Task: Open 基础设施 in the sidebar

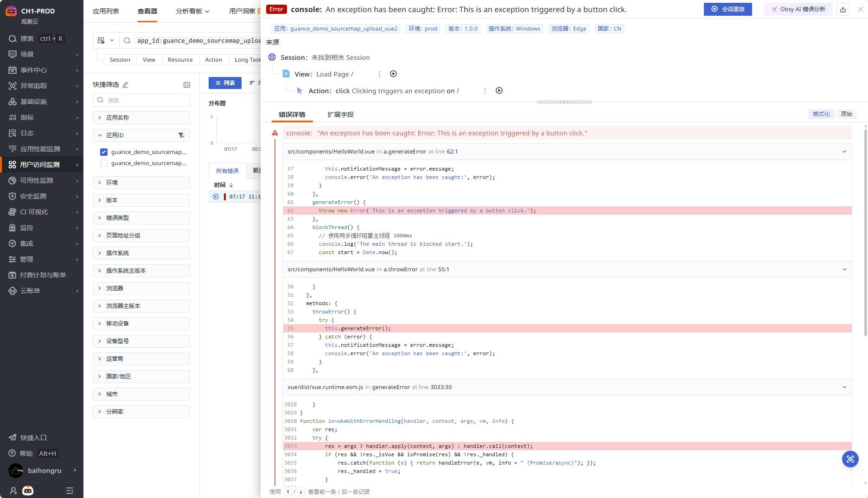Action: pyautogui.click(x=42, y=102)
